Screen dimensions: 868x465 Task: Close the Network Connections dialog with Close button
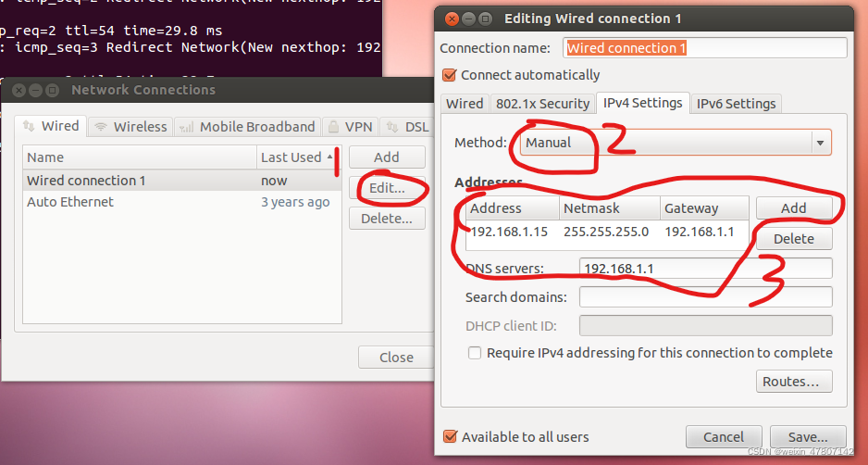coord(396,358)
